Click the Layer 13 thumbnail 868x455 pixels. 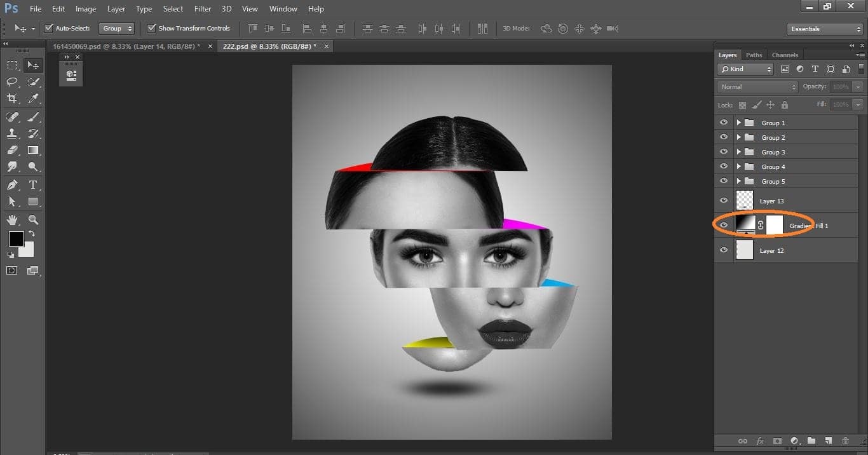pyautogui.click(x=743, y=200)
